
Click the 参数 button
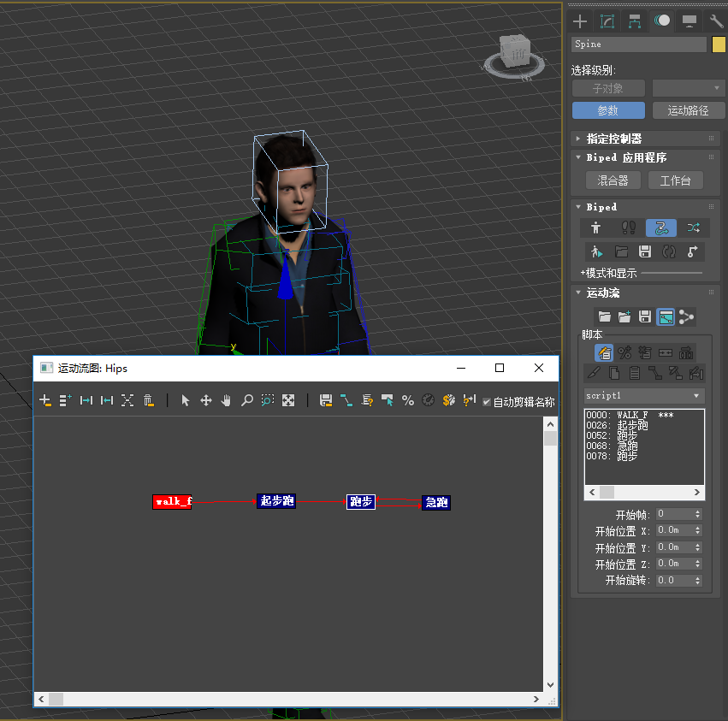click(608, 110)
